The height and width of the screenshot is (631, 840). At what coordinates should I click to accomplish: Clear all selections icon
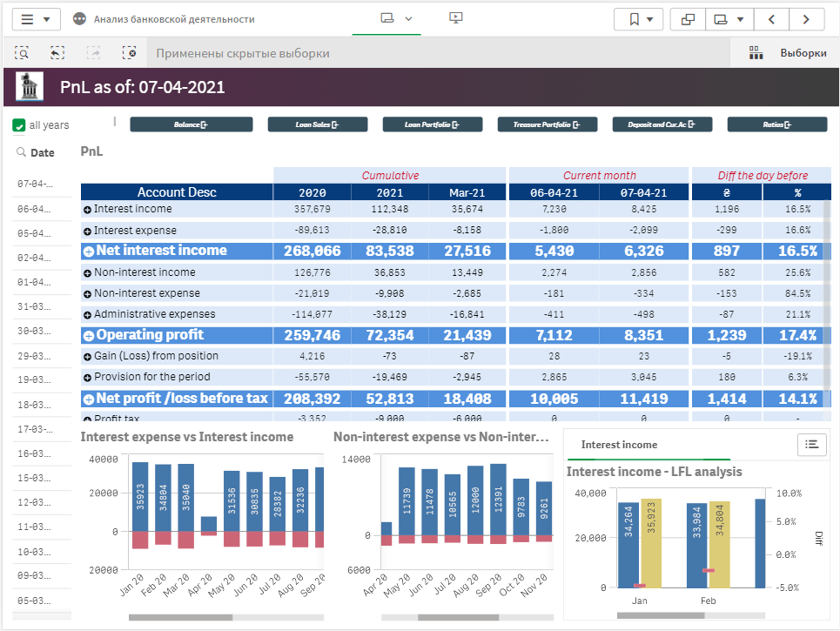[x=130, y=53]
